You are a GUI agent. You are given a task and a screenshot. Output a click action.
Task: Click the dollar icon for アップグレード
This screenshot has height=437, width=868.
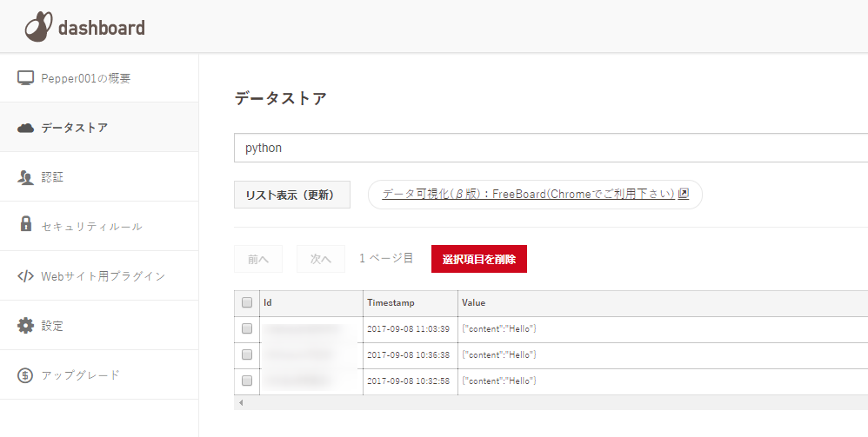point(26,375)
